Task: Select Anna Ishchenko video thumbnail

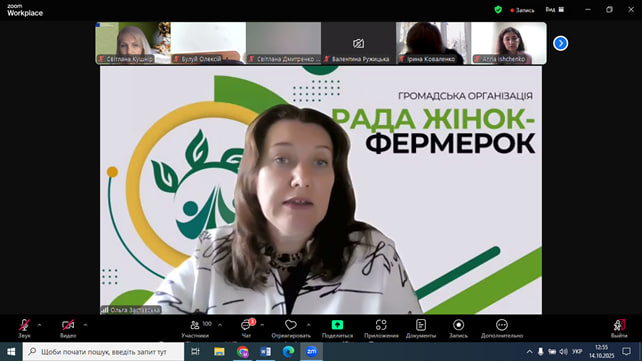Action: (508, 43)
